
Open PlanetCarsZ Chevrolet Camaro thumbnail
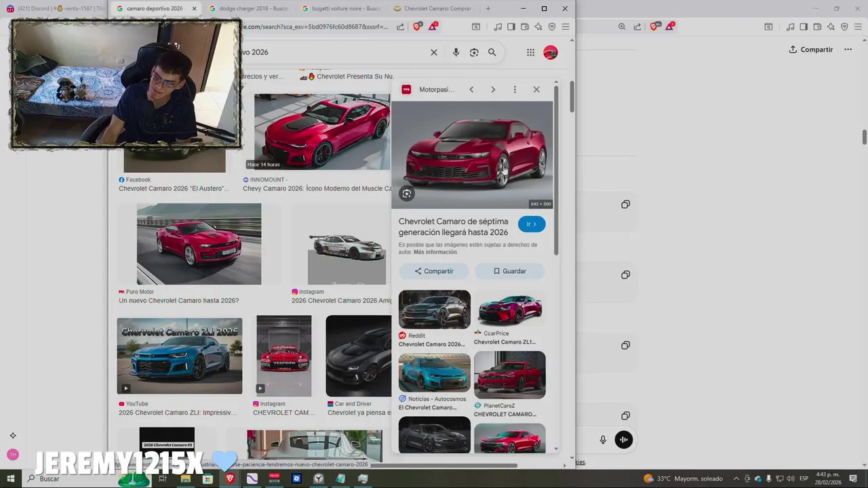point(510,375)
